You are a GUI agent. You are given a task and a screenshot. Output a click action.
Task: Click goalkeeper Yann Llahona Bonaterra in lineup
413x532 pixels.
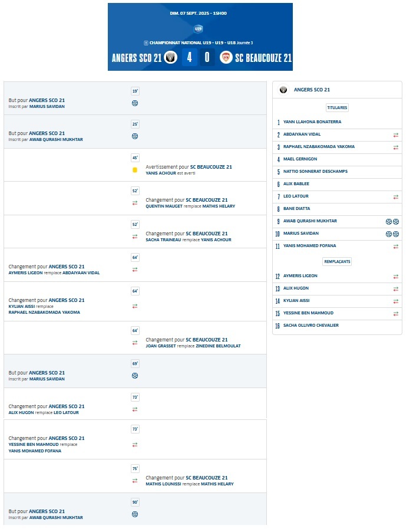[x=312, y=122]
